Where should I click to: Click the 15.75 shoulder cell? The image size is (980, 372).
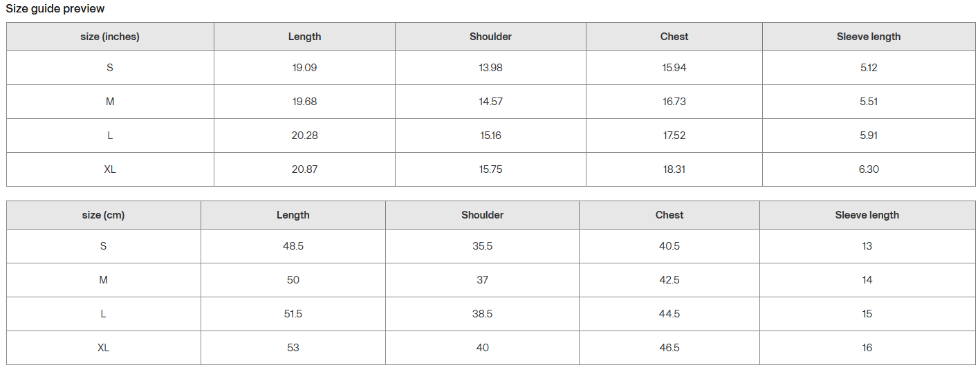[x=490, y=169]
